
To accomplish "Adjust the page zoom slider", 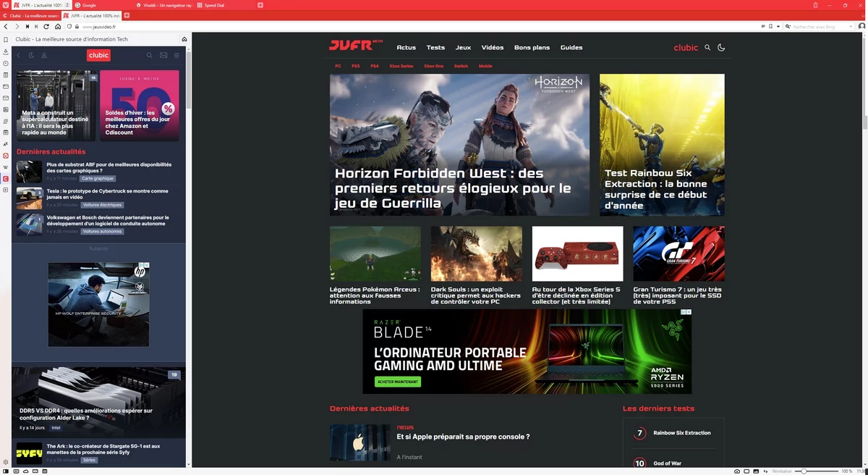I will click(x=816, y=471).
